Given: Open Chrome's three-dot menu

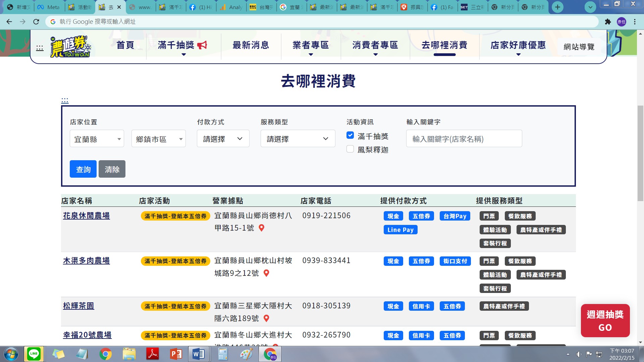Looking at the screenshot, I should (x=635, y=22).
